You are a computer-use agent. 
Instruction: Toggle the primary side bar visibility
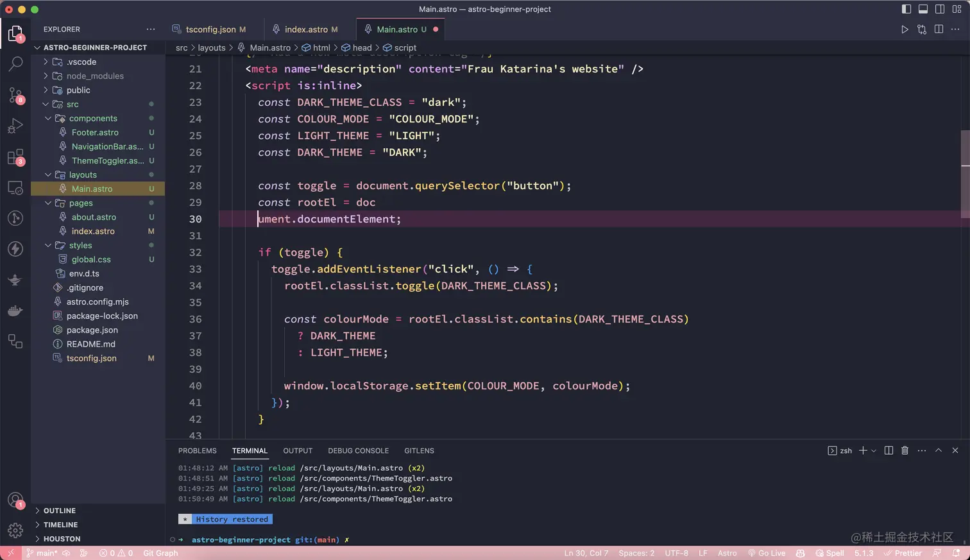tap(906, 9)
